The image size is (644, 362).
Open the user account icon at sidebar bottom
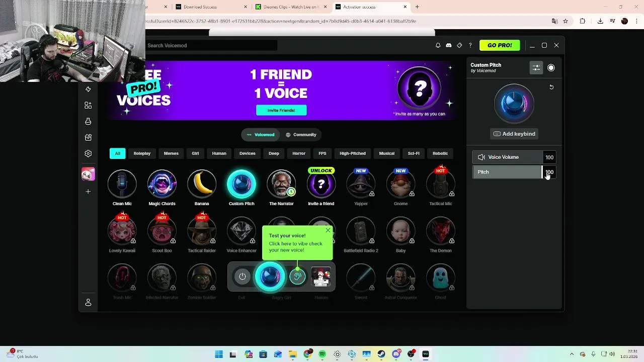[x=88, y=302]
